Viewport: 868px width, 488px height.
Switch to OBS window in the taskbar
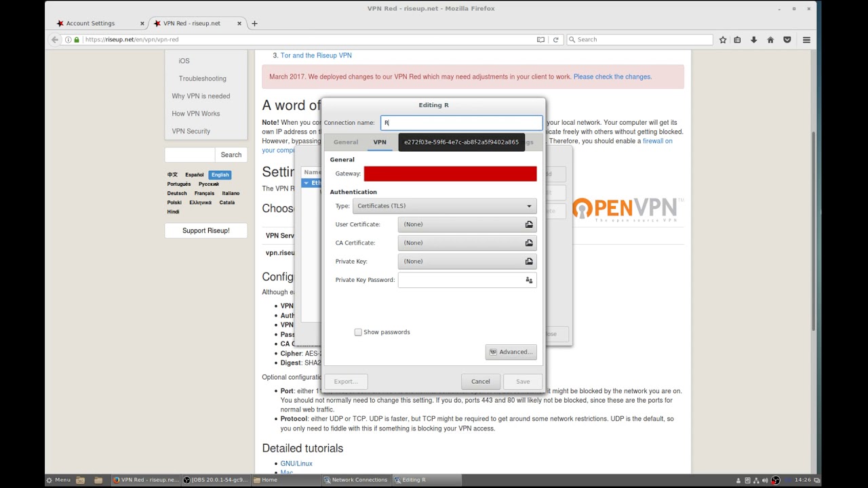(x=216, y=480)
